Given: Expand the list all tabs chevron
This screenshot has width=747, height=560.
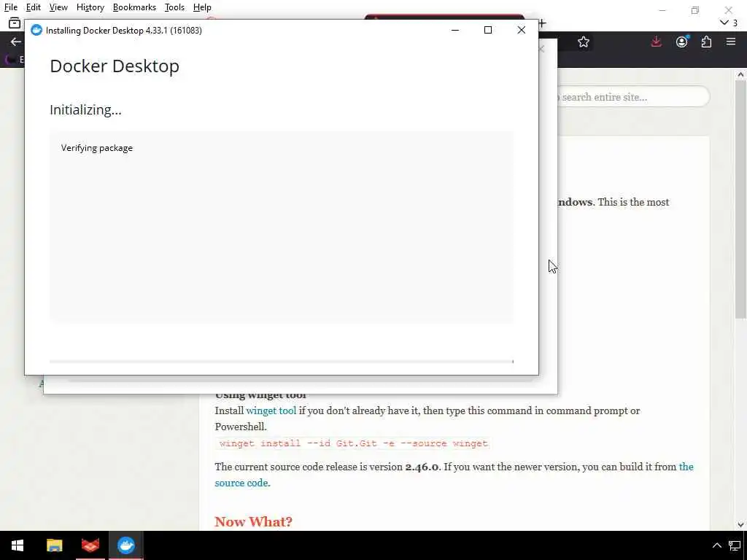Looking at the screenshot, I should (724, 23).
